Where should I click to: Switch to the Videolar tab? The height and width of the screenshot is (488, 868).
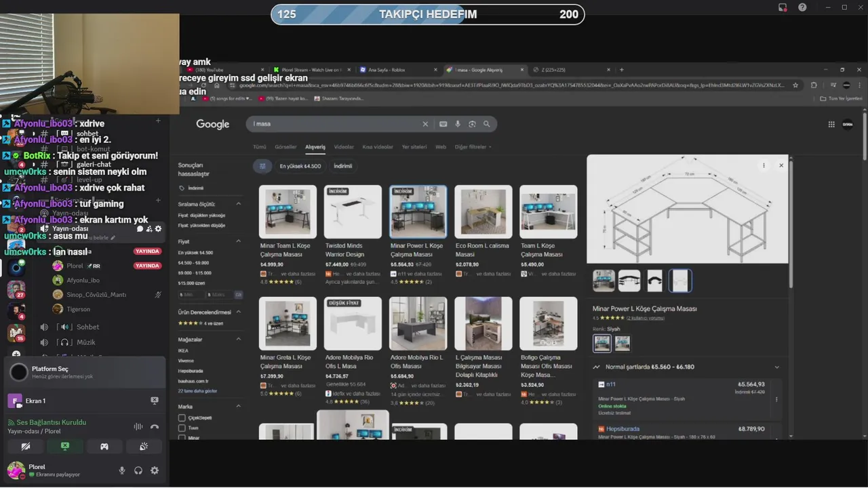tap(344, 147)
